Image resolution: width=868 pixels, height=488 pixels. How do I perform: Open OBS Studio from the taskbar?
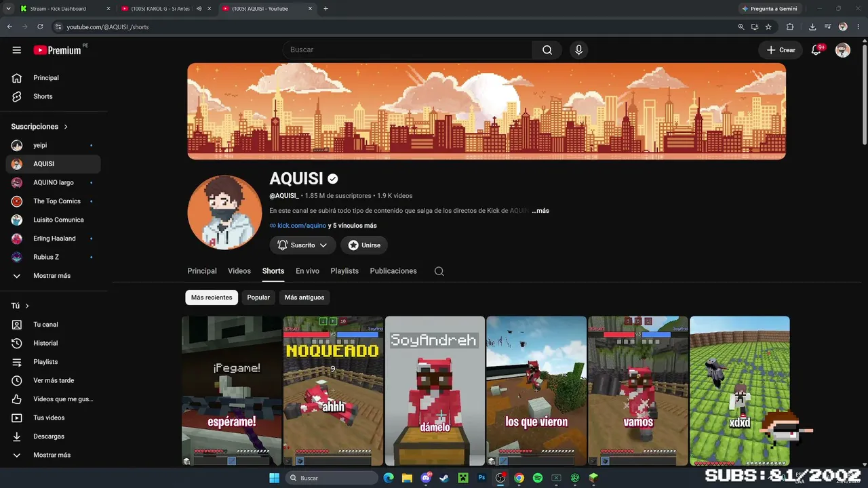tap(500, 478)
